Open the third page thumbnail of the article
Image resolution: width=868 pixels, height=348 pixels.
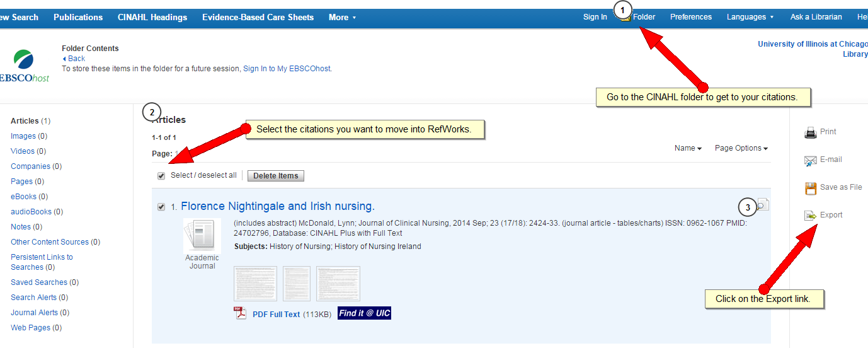338,284
